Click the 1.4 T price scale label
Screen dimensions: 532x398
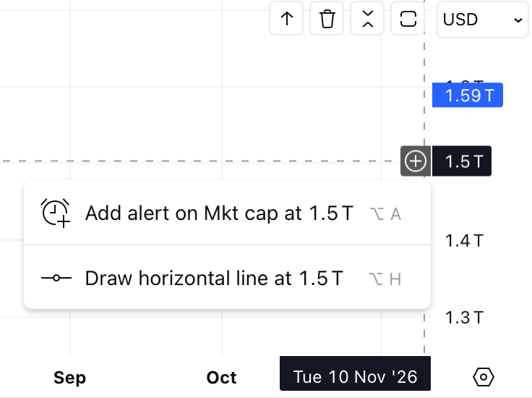click(x=464, y=241)
